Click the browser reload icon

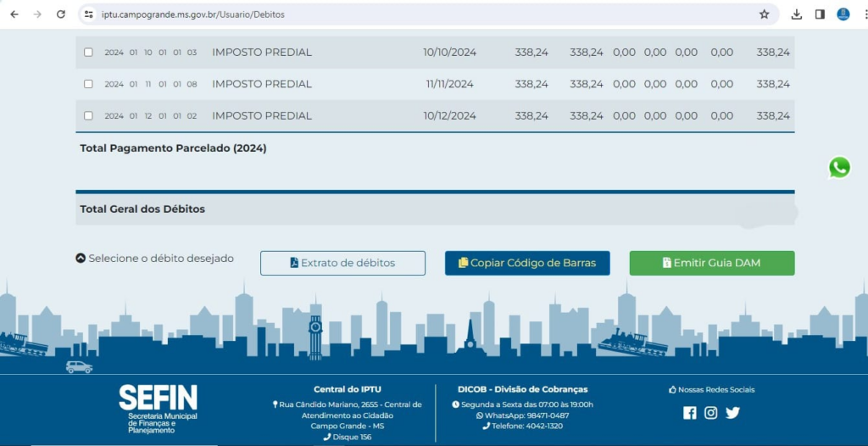(60, 14)
